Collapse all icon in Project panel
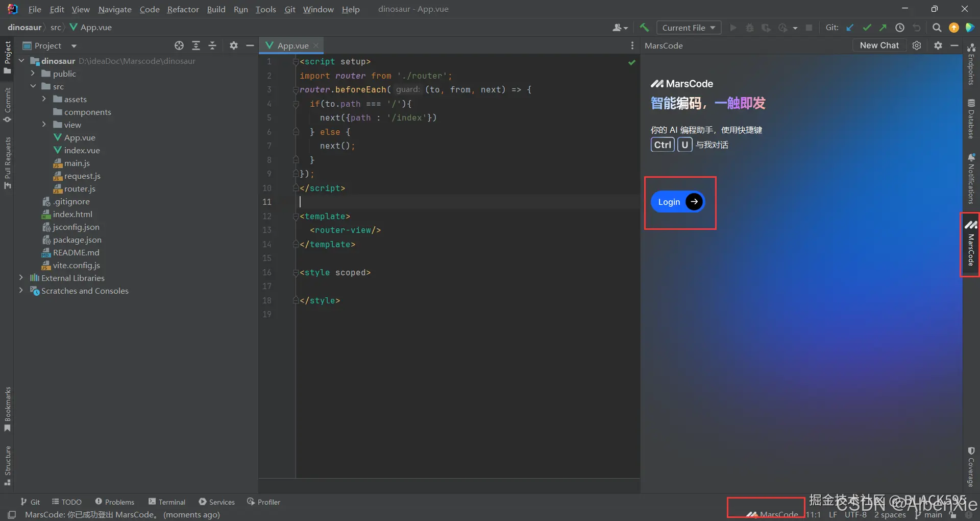The height and width of the screenshot is (521, 980). tap(213, 45)
